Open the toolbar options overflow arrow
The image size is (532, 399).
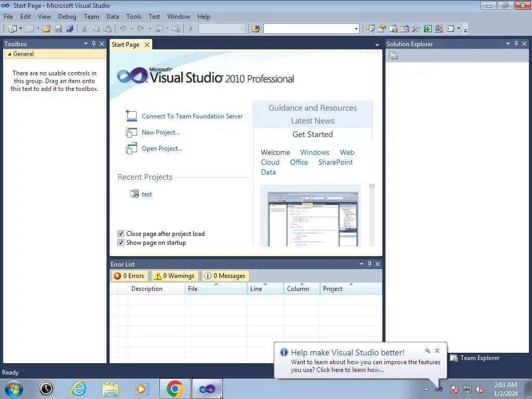point(465,30)
